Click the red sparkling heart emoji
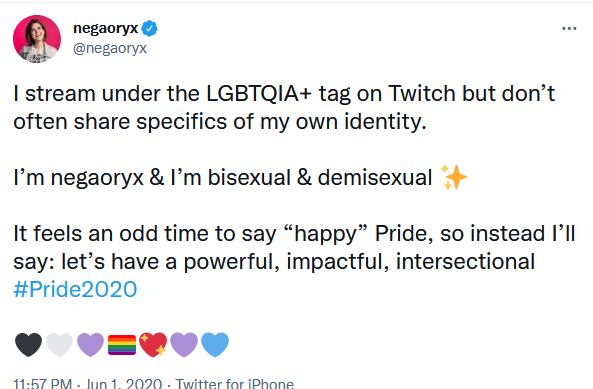 tap(153, 344)
